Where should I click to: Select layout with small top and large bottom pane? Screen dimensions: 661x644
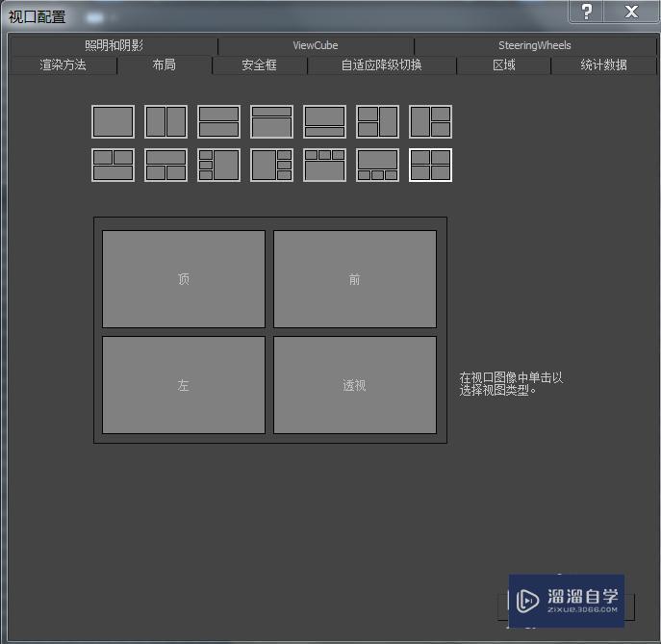tap(271, 122)
